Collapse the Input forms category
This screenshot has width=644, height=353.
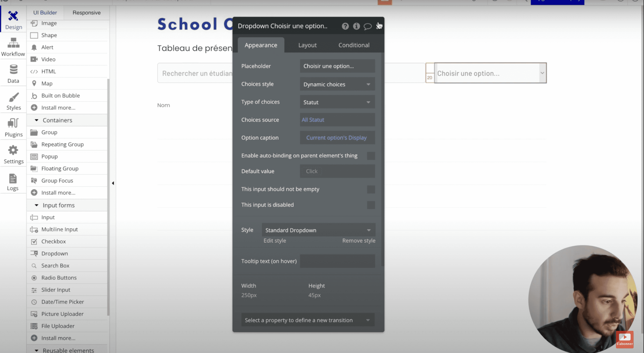tap(36, 205)
